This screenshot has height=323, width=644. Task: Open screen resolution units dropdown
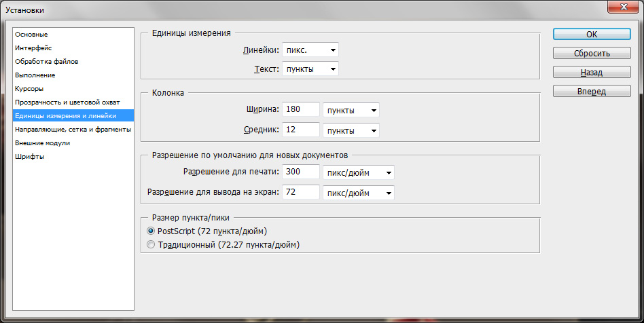coord(359,193)
